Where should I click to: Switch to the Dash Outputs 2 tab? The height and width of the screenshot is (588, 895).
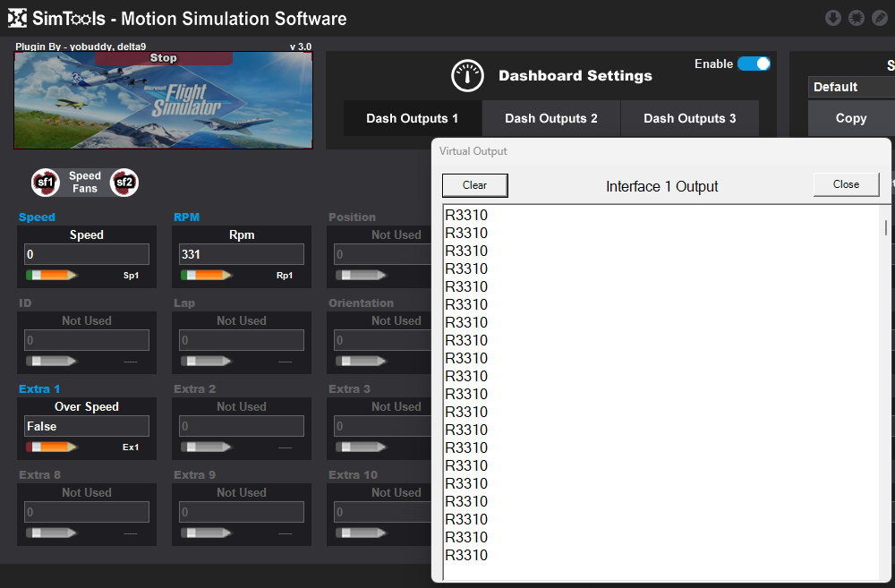click(551, 118)
